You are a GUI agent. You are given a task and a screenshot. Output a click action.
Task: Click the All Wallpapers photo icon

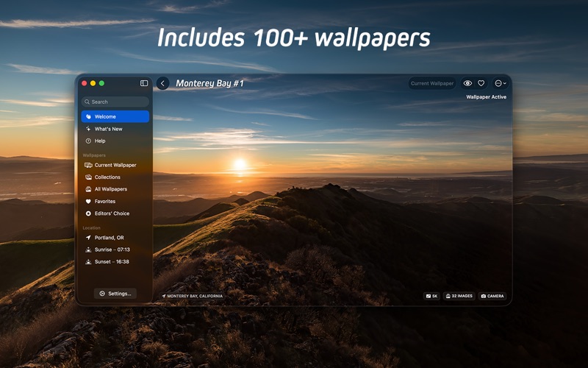click(88, 189)
